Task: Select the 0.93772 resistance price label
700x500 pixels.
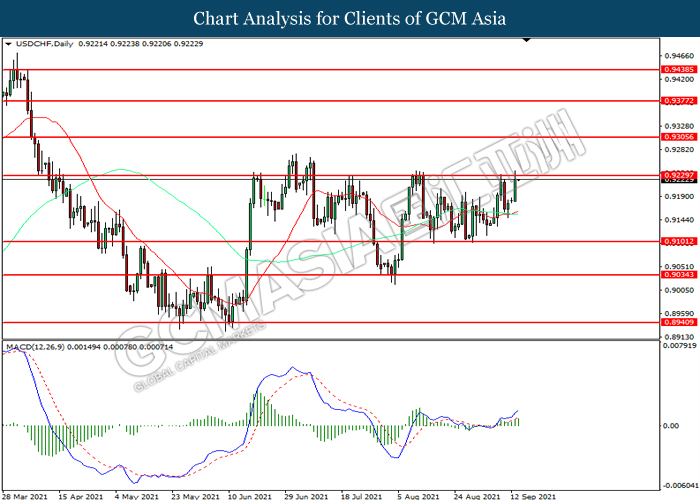Action: click(x=679, y=101)
